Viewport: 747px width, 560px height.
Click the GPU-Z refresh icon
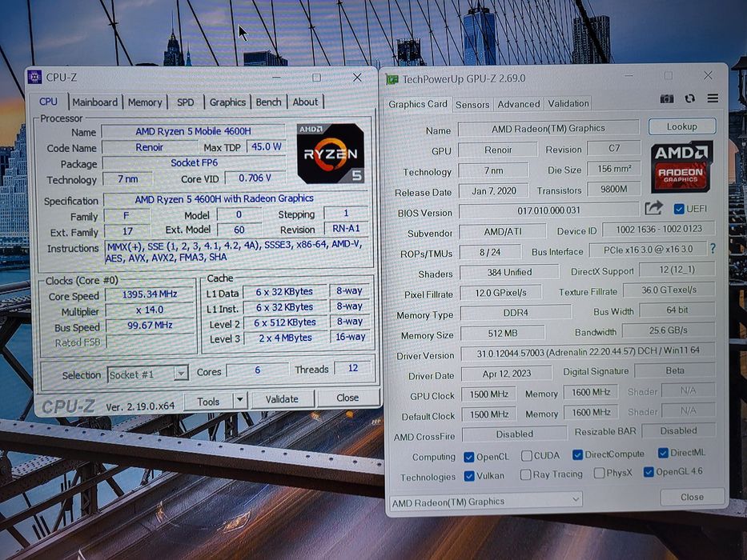(689, 98)
